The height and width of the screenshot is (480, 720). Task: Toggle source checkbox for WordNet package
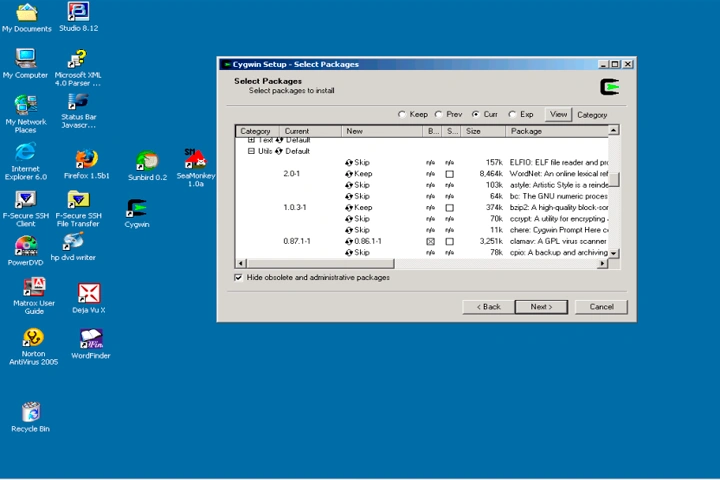coord(450,174)
